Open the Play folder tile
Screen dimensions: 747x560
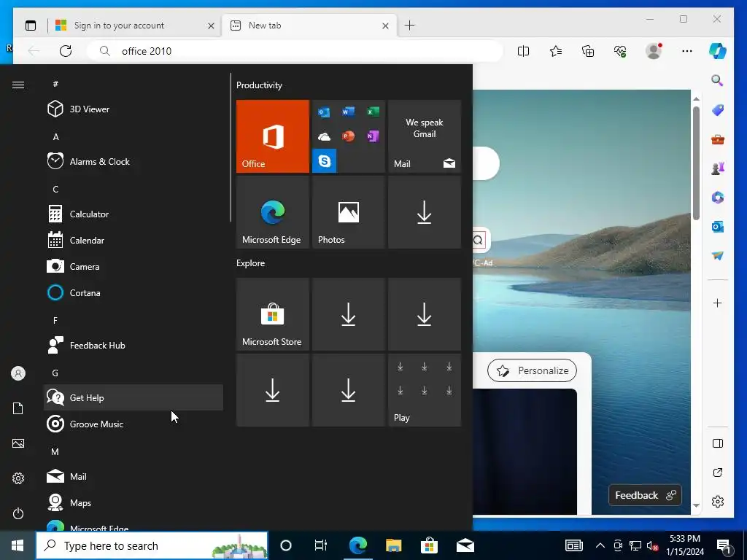425,390
